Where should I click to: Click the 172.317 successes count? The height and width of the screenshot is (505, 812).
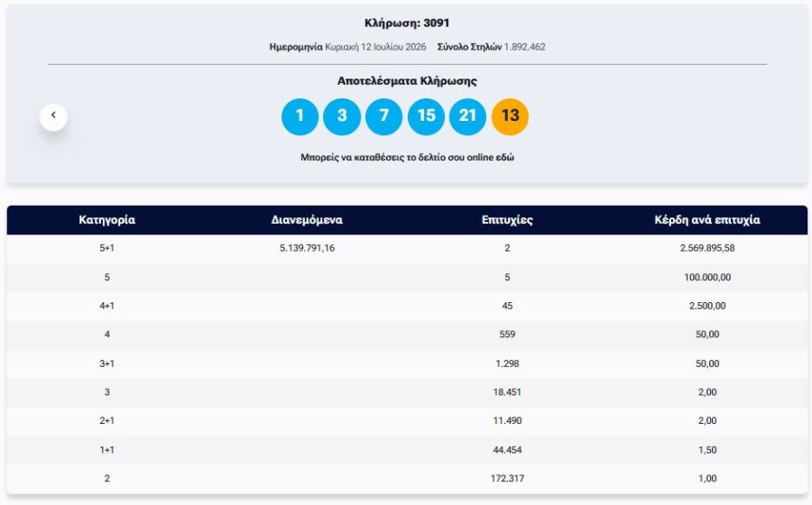click(507, 479)
